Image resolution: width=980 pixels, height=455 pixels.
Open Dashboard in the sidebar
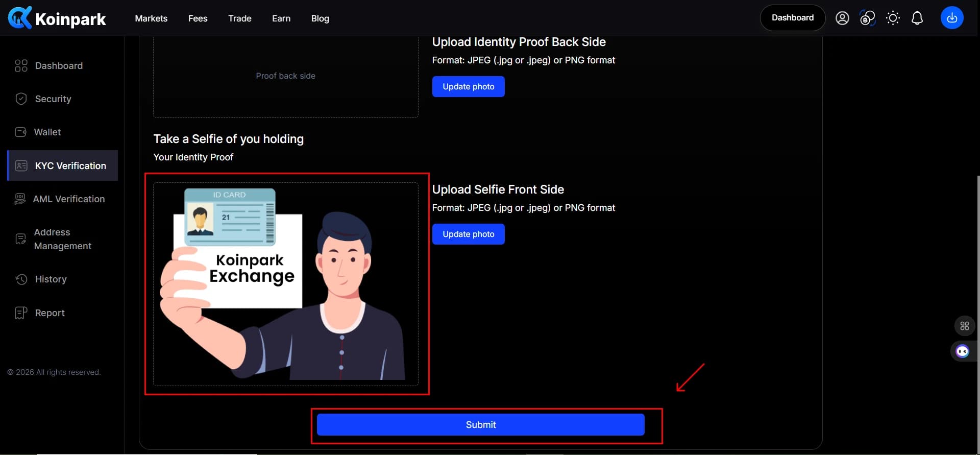click(59, 66)
